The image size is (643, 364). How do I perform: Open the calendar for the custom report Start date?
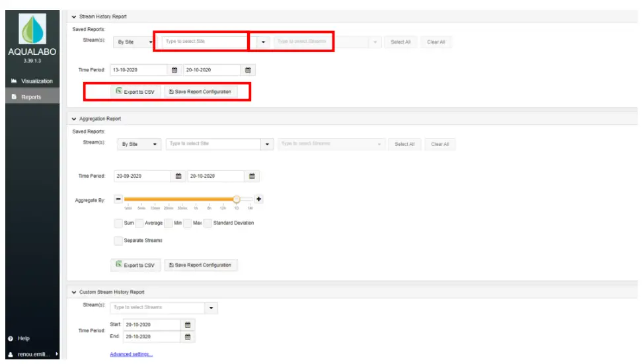pos(188,325)
